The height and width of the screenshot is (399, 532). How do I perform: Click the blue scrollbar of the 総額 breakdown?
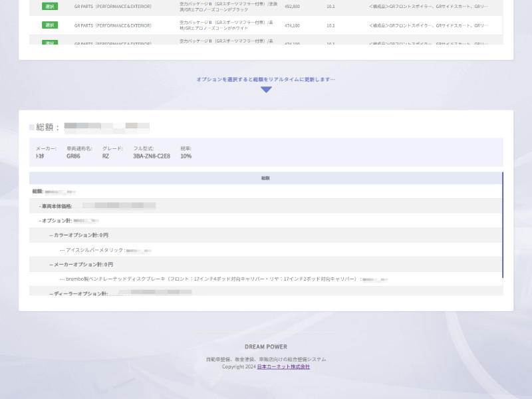(x=503, y=225)
